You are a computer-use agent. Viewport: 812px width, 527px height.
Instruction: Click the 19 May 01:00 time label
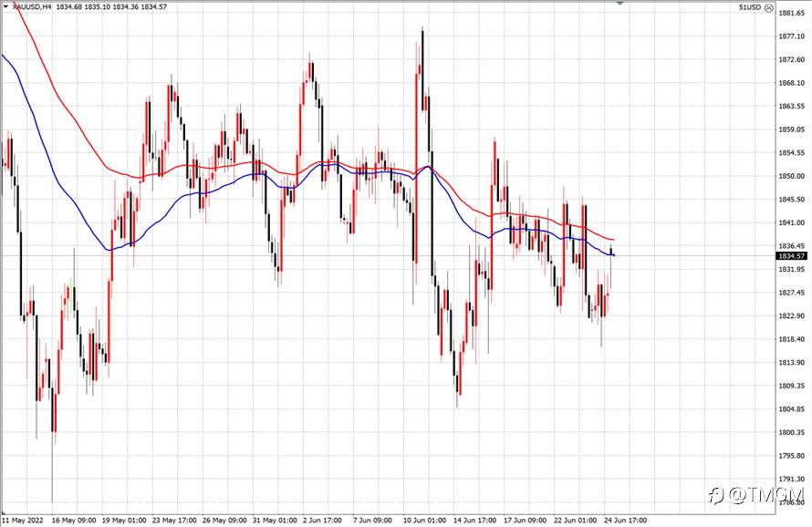point(124,520)
